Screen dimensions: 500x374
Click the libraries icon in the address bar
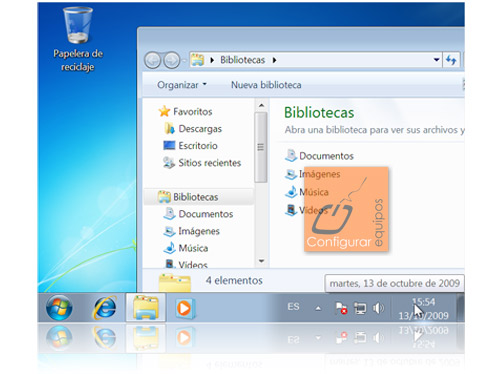pos(197,60)
